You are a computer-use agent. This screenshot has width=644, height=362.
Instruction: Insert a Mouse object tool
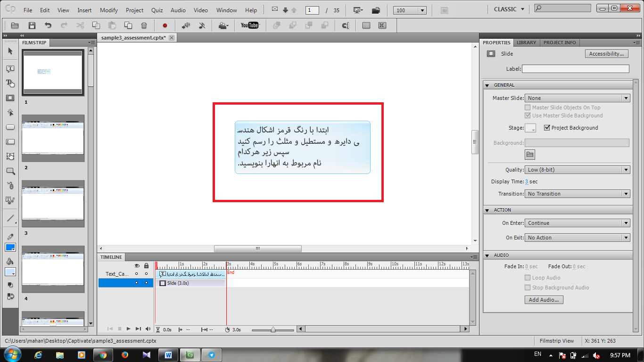click(x=10, y=185)
